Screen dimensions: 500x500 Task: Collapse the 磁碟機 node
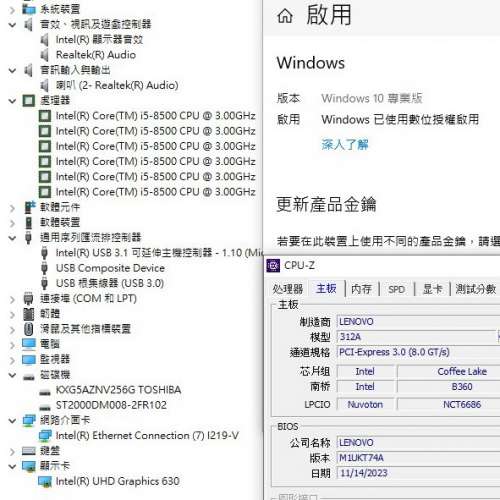12,375
